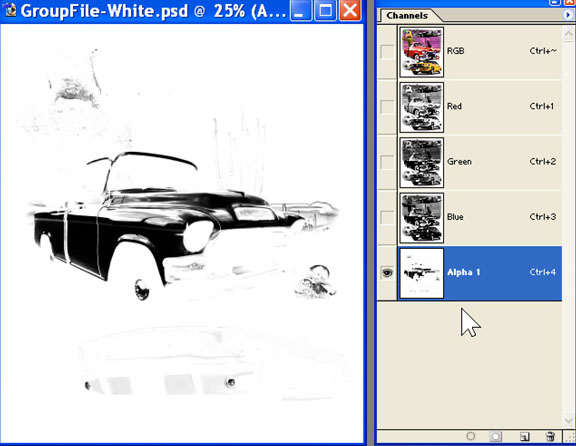Click the Channels panel scroll down arrow
The image size is (576, 446).
568,420
